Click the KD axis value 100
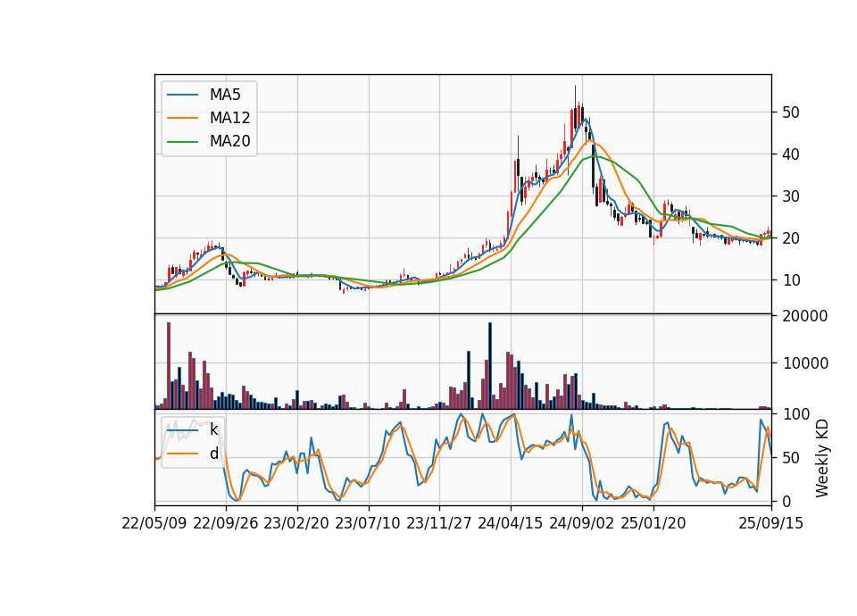 [x=795, y=414]
